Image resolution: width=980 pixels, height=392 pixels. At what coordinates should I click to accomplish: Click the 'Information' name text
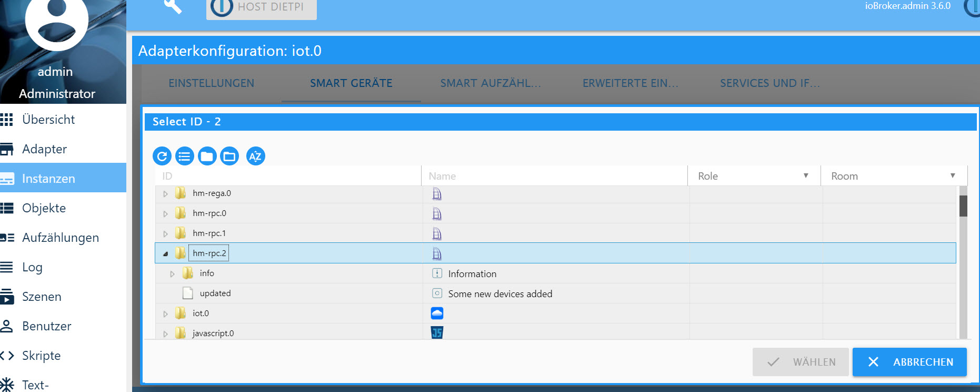pyautogui.click(x=472, y=274)
